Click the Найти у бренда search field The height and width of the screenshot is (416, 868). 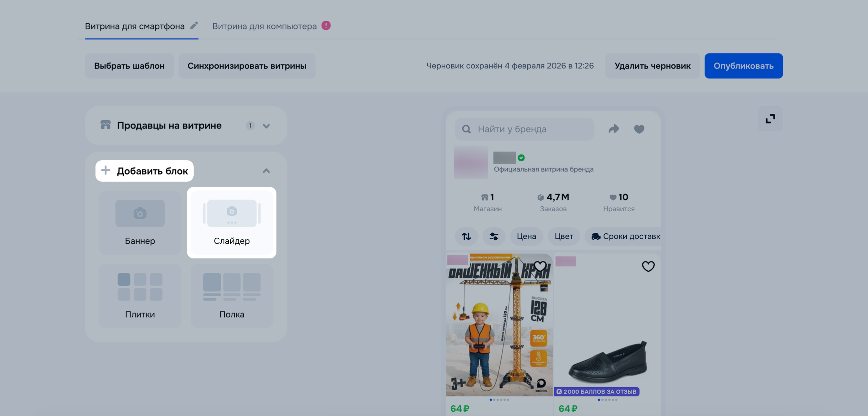[x=524, y=129]
